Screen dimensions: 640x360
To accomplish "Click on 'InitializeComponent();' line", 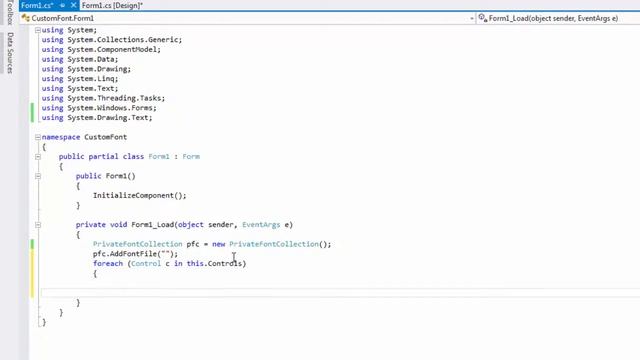I will (x=140, y=196).
